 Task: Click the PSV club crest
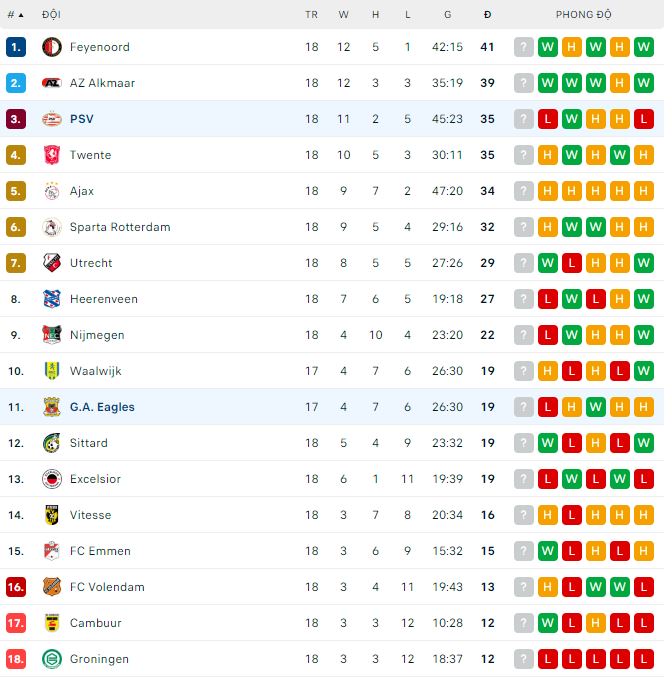[x=52, y=119]
